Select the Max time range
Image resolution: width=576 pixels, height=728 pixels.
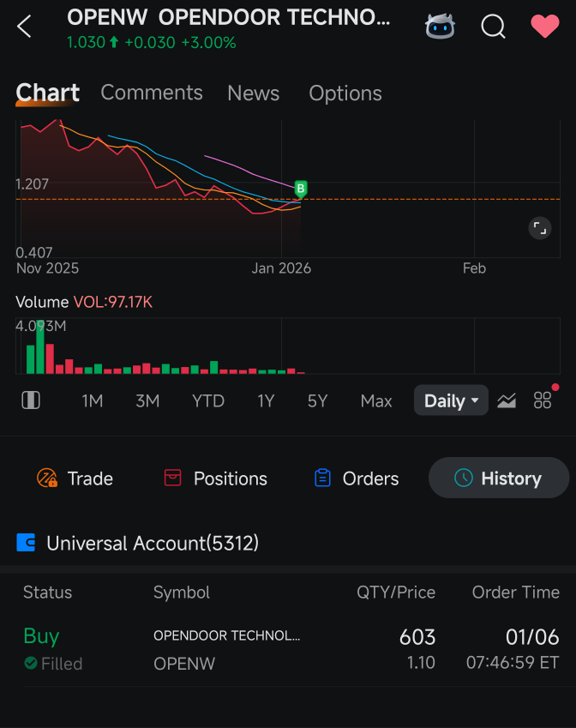[x=376, y=400]
